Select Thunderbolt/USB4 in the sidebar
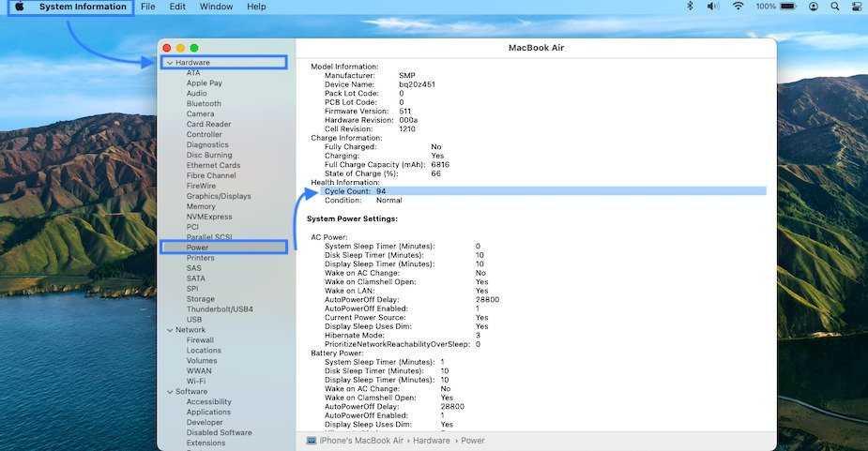Image resolution: width=868 pixels, height=451 pixels. click(220, 309)
